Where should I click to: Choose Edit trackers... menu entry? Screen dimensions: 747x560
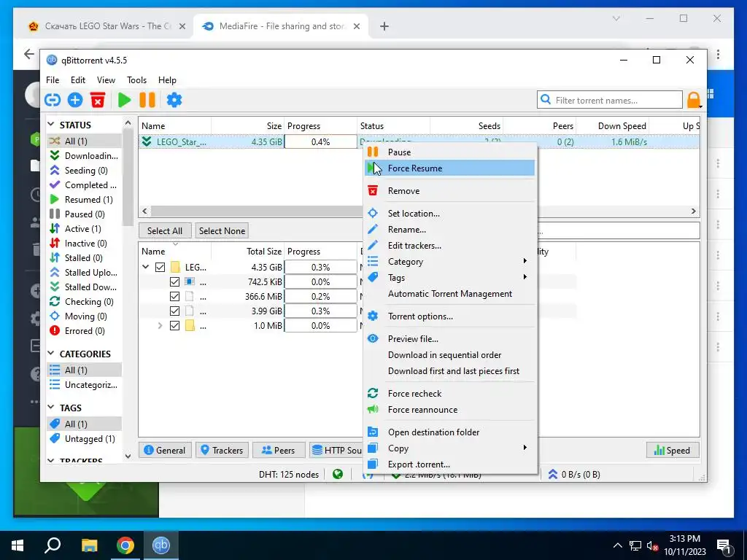click(x=449, y=246)
